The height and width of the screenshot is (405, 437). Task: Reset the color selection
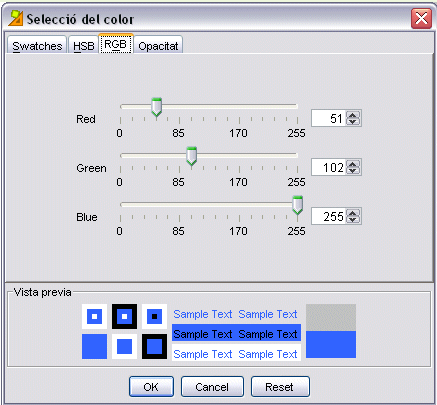click(x=279, y=387)
